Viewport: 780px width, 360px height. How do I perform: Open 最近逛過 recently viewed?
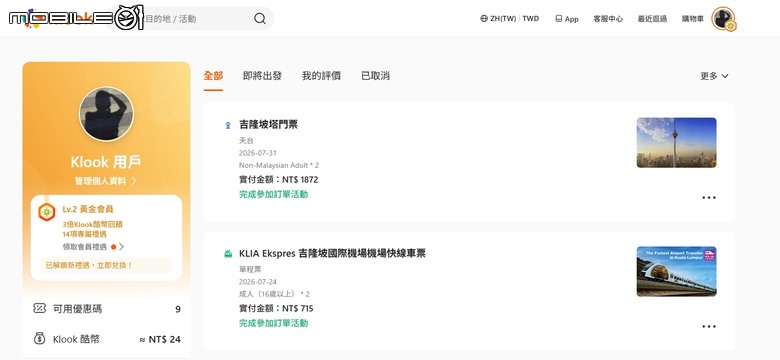652,19
